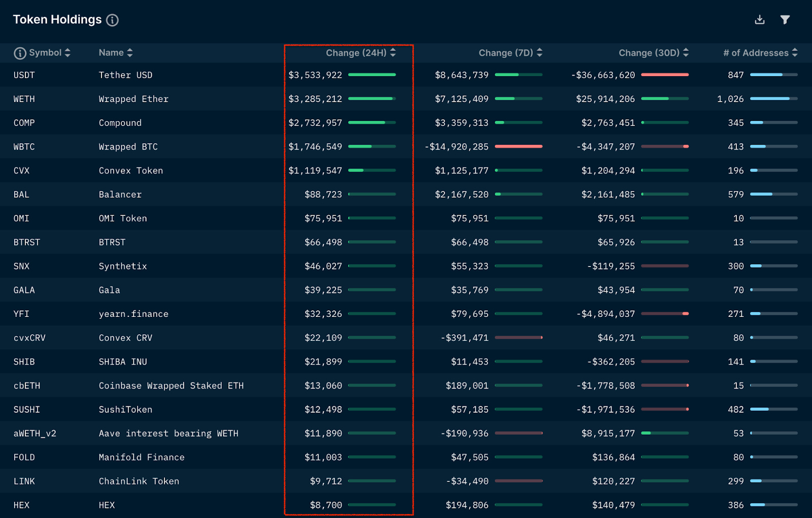This screenshot has width=812, height=518.
Task: Select the GALA symbol cell
Action: pos(24,290)
